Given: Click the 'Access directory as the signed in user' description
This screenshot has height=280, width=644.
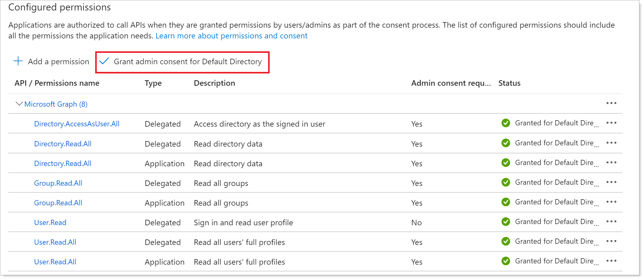Looking at the screenshot, I should [260, 124].
